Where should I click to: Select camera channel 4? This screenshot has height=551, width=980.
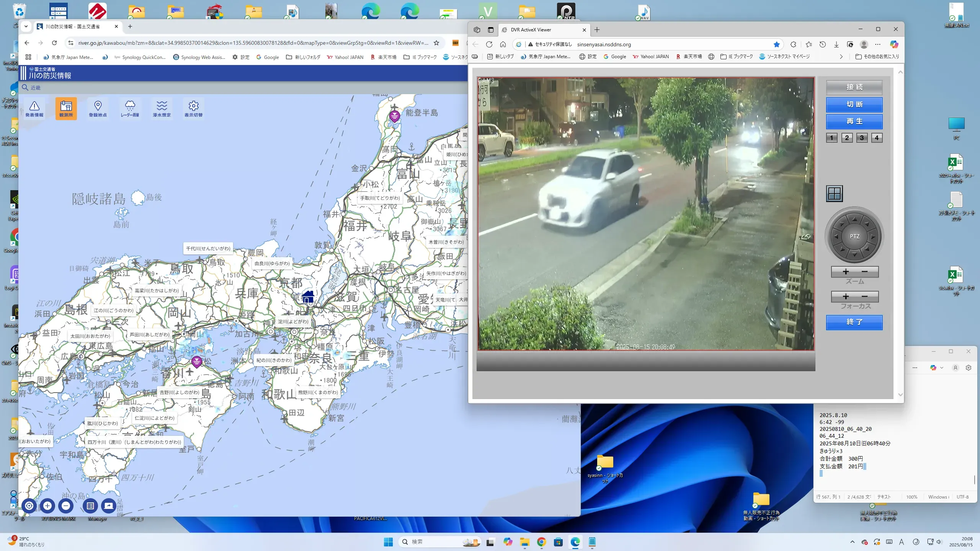click(877, 138)
